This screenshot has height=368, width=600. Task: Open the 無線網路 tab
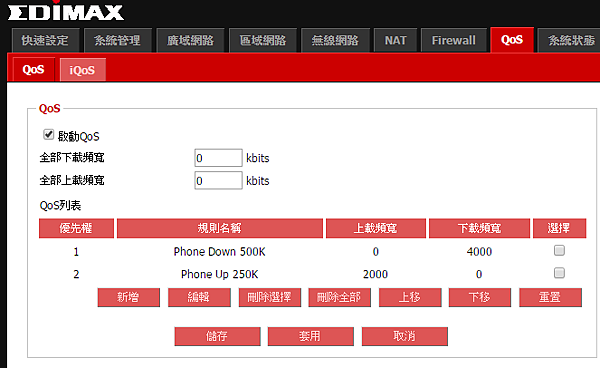tap(335, 40)
